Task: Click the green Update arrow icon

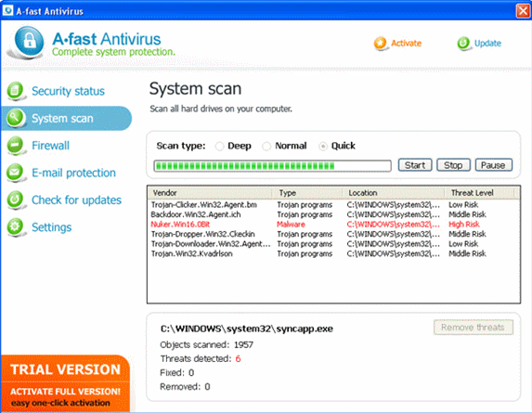Action: tap(463, 43)
